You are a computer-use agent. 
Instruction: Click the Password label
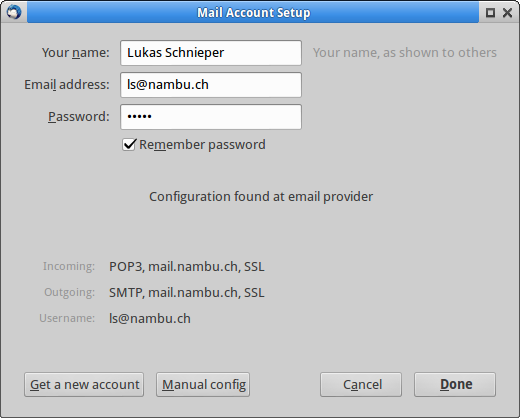tap(79, 117)
